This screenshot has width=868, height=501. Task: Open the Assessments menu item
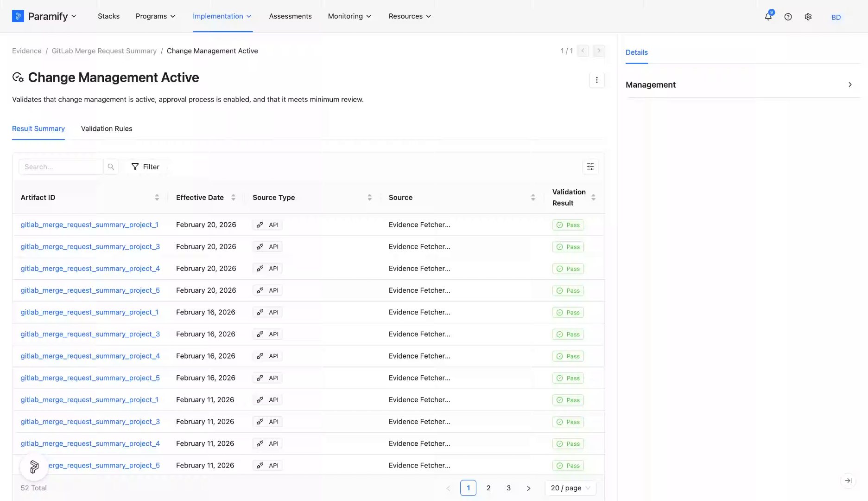coord(291,16)
